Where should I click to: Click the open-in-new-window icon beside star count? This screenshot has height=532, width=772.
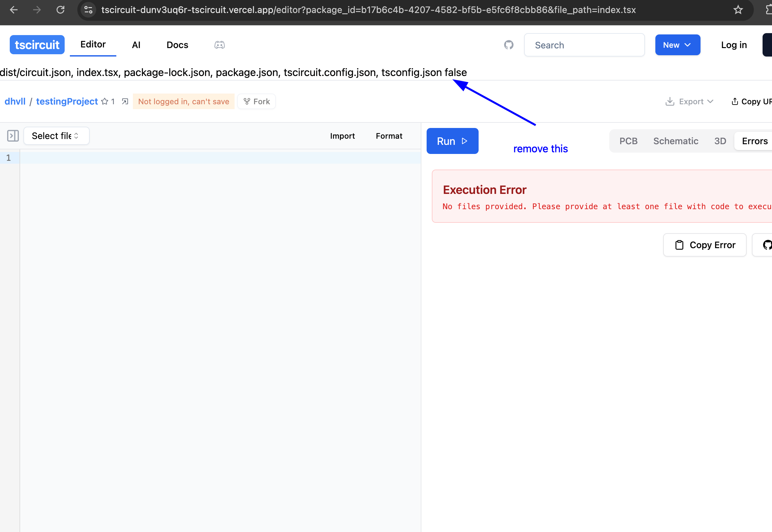coord(125,101)
